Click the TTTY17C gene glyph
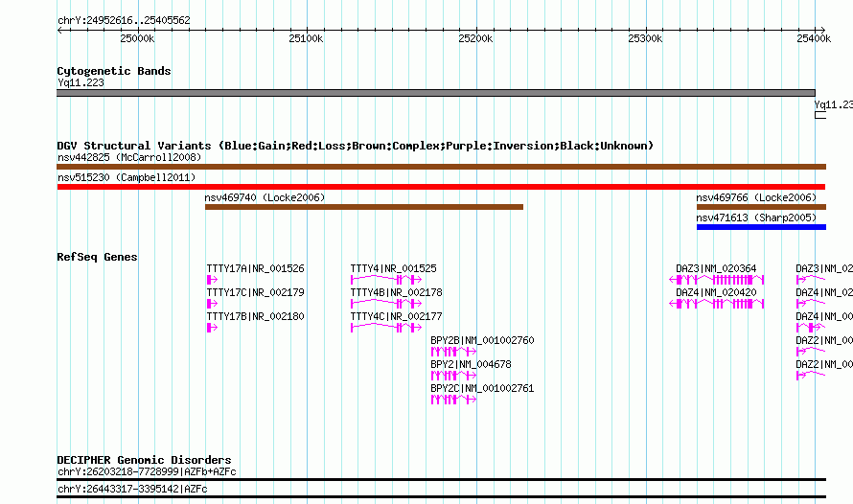 [212, 304]
